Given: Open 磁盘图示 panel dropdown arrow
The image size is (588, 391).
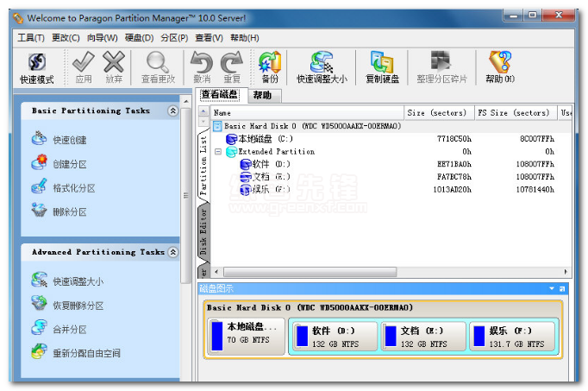Looking at the screenshot, I should coord(552,288).
